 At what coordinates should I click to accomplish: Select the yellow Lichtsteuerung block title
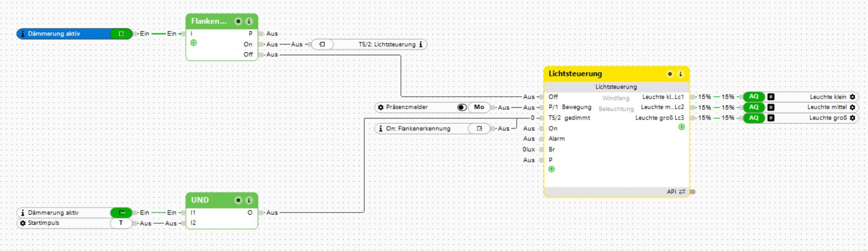click(575, 74)
